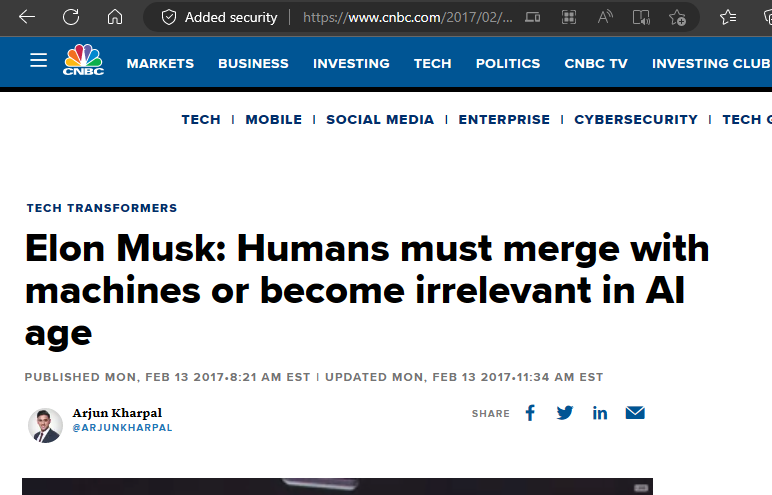Click the browser back arrow
Screen dimensions: 772x495
[x=27, y=17]
